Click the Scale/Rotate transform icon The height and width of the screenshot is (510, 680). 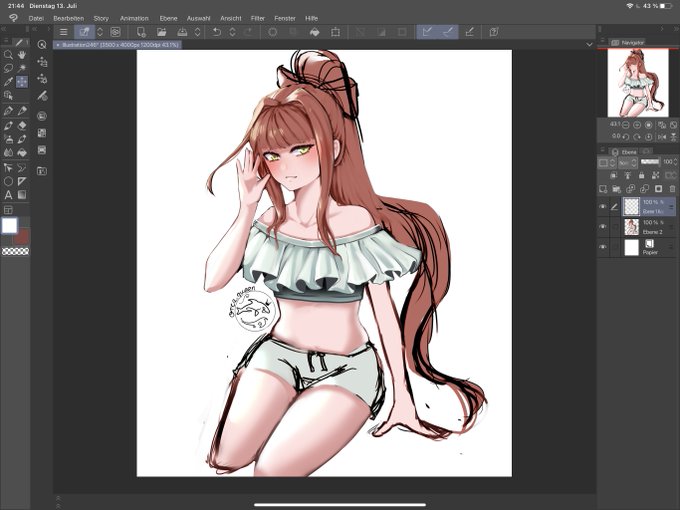click(335, 32)
